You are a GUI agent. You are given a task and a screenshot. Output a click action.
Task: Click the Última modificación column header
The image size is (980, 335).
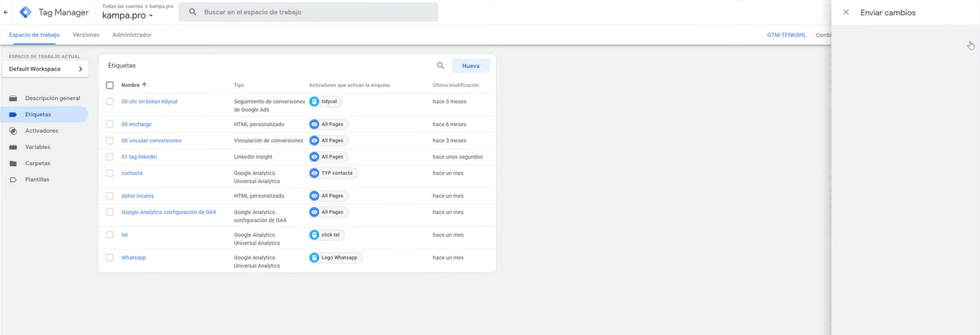[x=455, y=85]
